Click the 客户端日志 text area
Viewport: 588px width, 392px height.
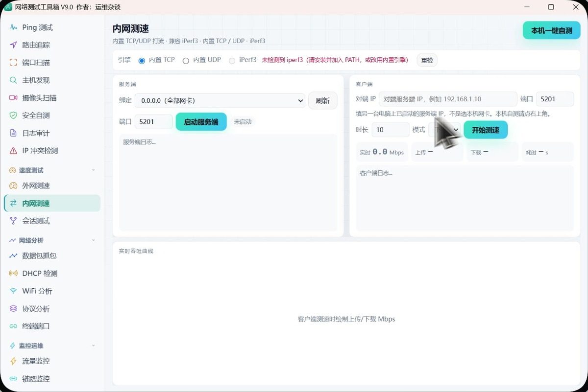465,198
